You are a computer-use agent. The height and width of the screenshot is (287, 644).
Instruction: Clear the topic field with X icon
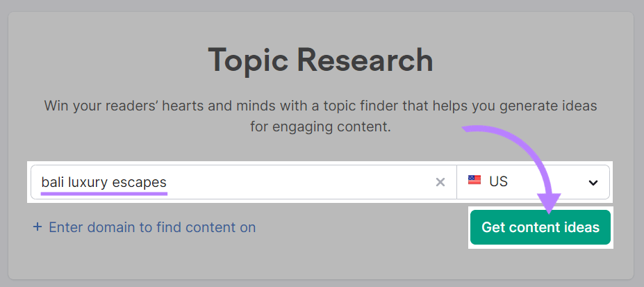tap(440, 182)
